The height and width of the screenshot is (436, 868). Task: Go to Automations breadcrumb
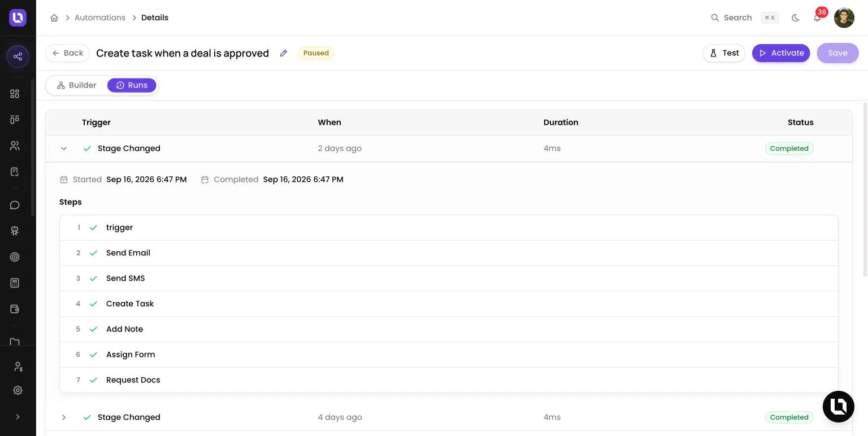click(x=100, y=18)
